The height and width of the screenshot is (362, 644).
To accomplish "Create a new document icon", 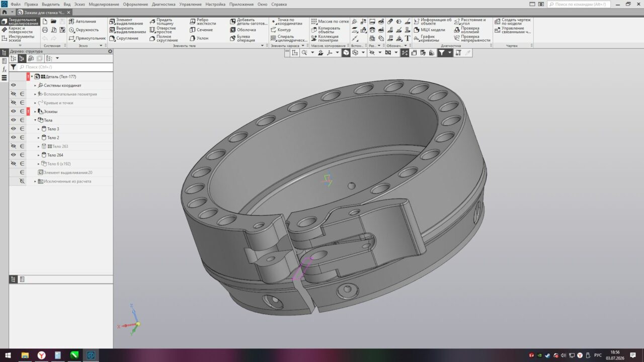I will pos(45,22).
